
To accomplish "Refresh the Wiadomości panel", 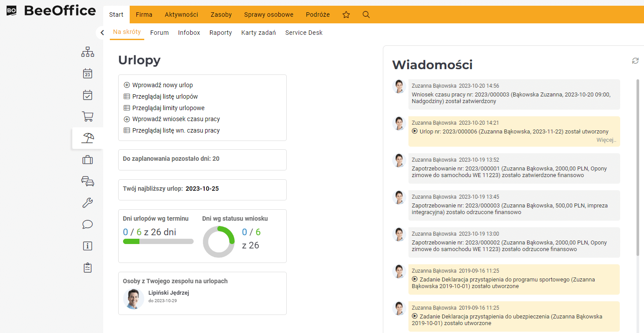I will pyautogui.click(x=635, y=61).
